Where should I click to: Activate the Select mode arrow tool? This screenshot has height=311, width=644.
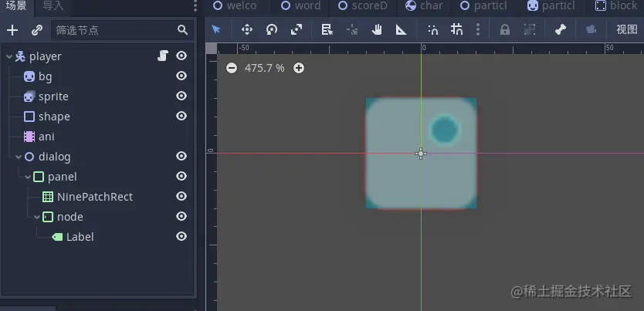click(216, 29)
